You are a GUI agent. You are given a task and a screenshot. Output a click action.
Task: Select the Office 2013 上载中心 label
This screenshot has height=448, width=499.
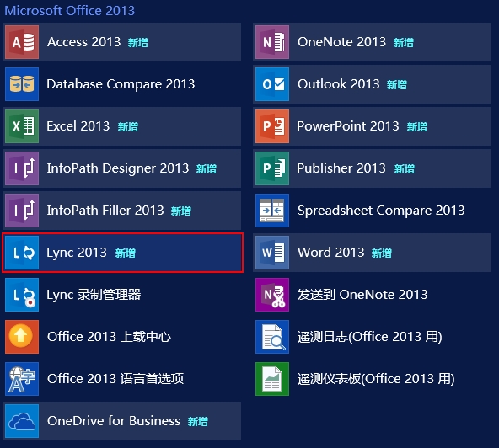tap(110, 337)
